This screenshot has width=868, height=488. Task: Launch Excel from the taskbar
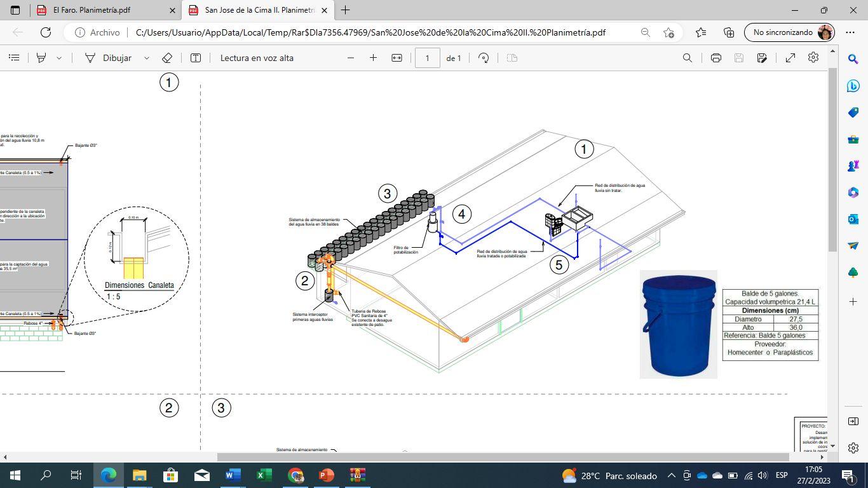(x=264, y=475)
